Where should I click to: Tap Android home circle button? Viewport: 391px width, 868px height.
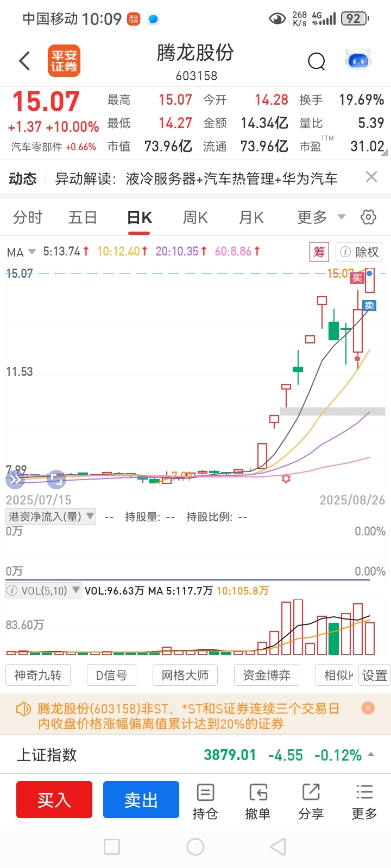195,847
